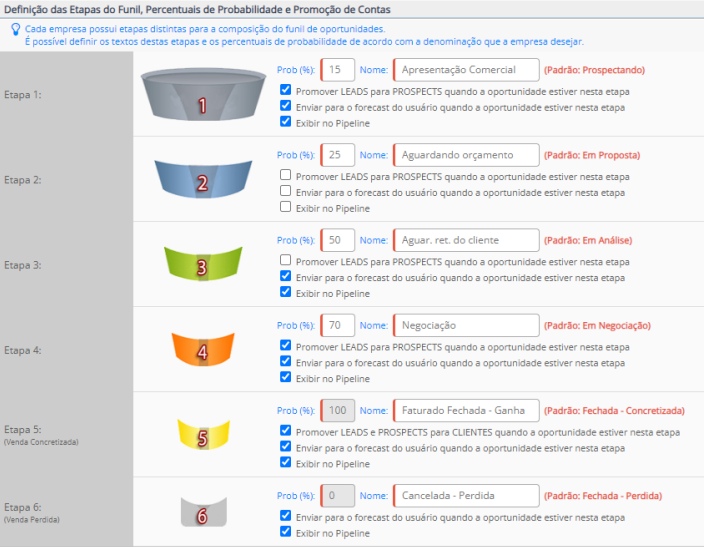Viewport: 706px width, 547px height.
Task: Uncheck Enviar para o forecast in Etapa 5
Action: pos(285,446)
